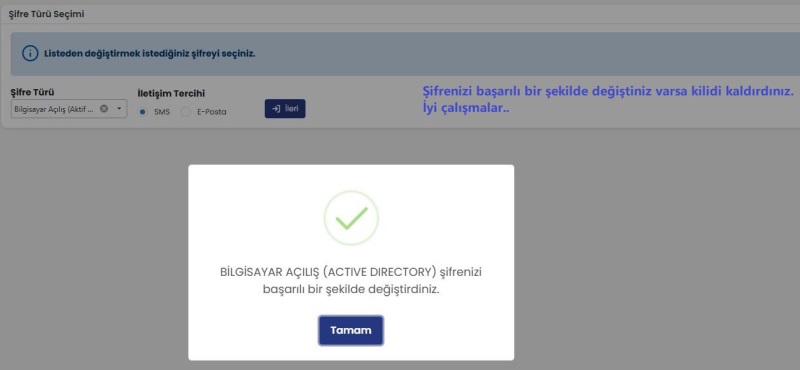Viewport: 800px width, 370px height.
Task: Click the Şifre Türü Seçimi panel header
Action: [46, 14]
